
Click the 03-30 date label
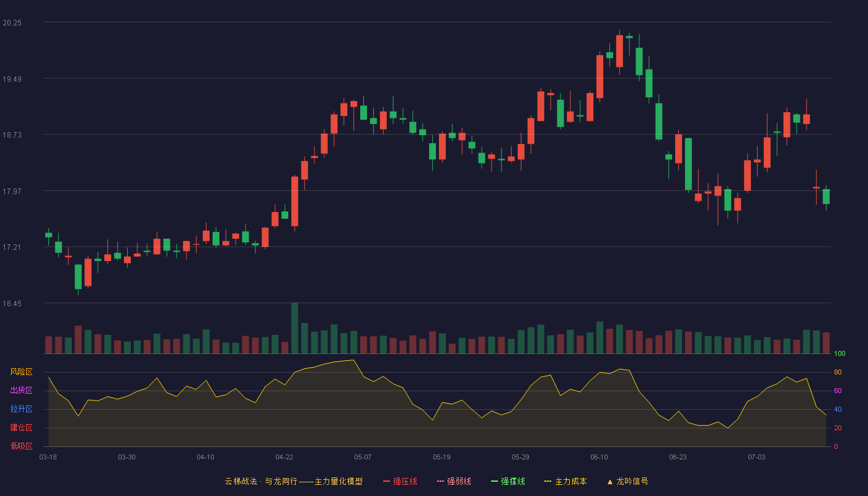[126, 457]
